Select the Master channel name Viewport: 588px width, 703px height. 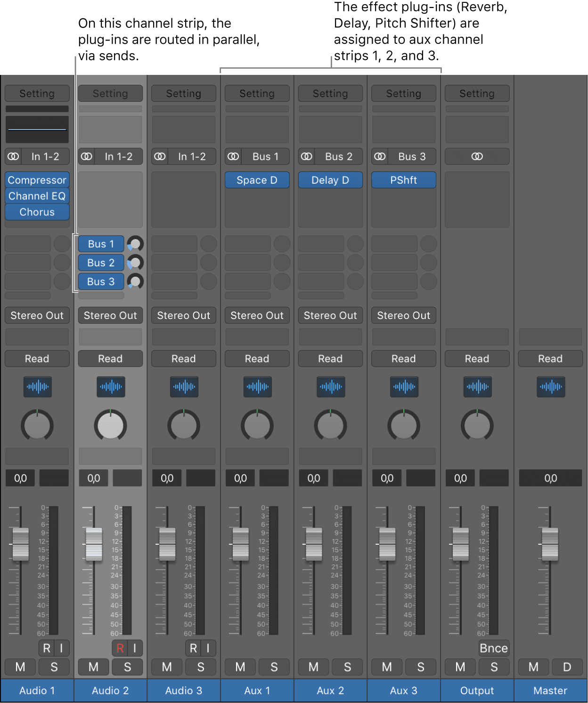551,691
